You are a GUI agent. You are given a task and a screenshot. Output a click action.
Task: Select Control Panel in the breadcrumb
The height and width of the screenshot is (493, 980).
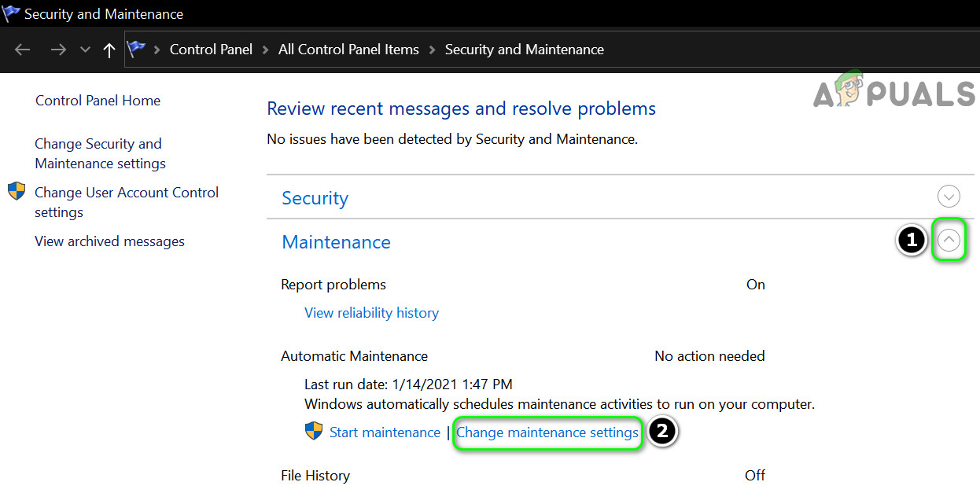[x=211, y=50]
